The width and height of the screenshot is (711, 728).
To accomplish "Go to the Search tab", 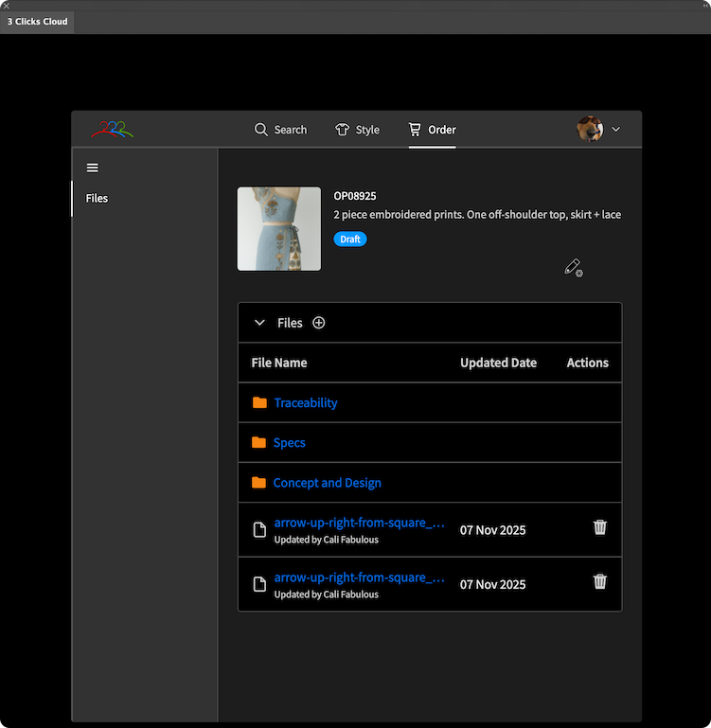I will tap(280, 130).
